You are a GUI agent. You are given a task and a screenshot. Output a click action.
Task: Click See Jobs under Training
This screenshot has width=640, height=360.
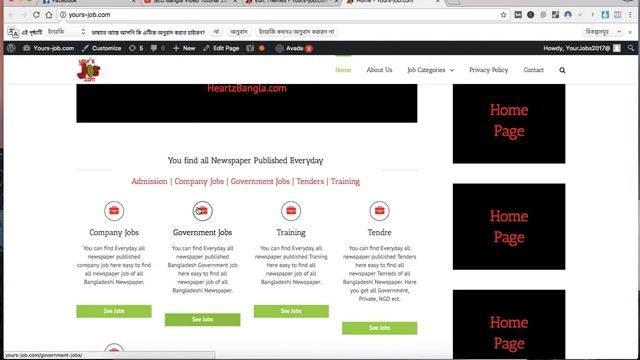291,311
